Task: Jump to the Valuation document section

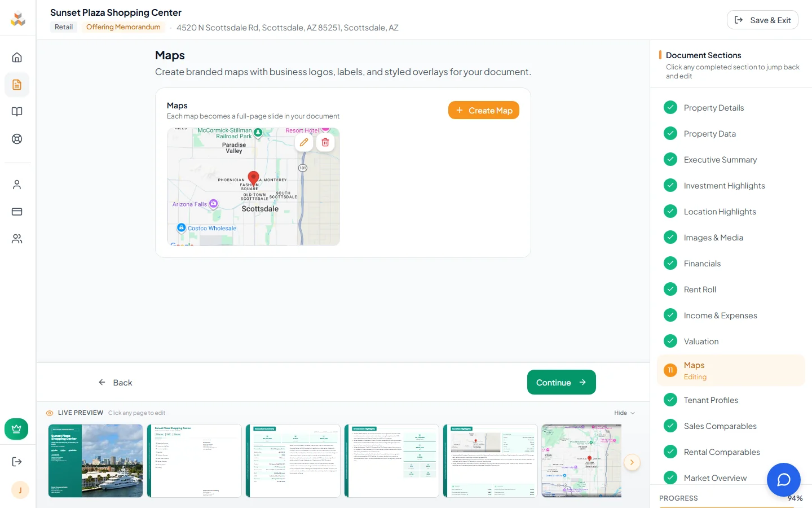Action: tap(701, 341)
